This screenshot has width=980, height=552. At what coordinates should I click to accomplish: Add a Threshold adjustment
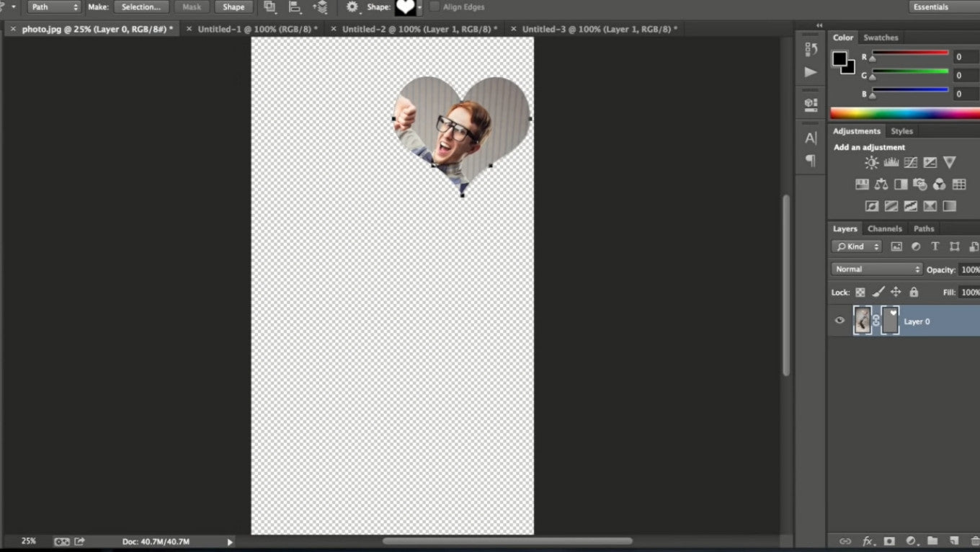(911, 206)
